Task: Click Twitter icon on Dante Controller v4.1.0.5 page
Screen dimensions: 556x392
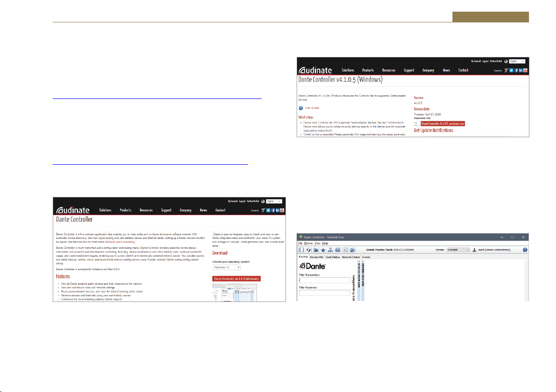Action: coord(511,70)
